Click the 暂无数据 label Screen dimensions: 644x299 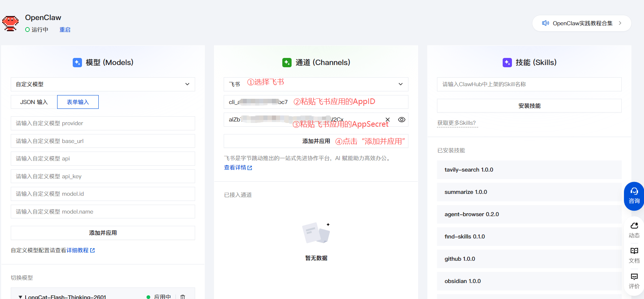point(316,258)
